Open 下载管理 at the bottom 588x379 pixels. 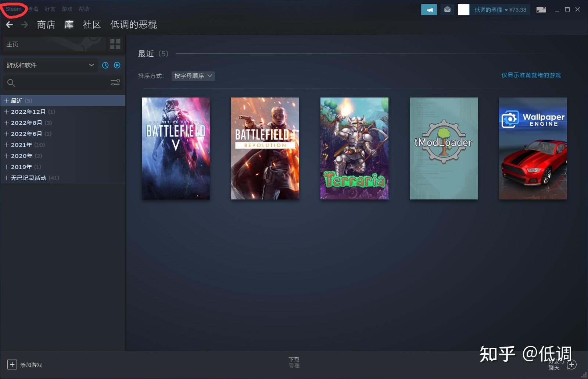click(x=294, y=362)
